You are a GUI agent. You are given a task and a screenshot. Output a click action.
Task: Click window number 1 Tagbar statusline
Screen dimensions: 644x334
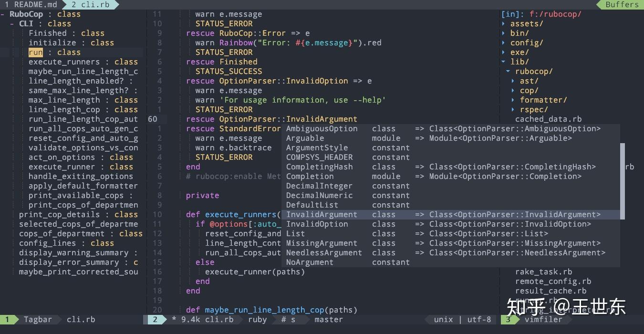tap(7, 320)
